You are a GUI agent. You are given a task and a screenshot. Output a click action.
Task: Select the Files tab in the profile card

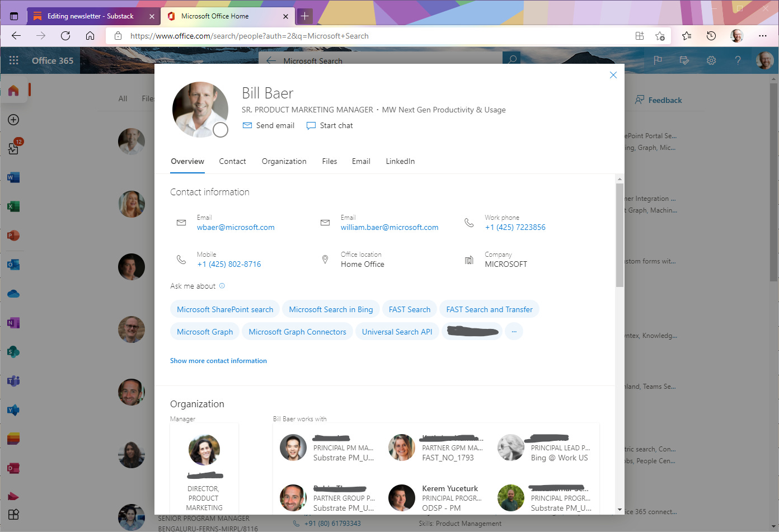329,161
